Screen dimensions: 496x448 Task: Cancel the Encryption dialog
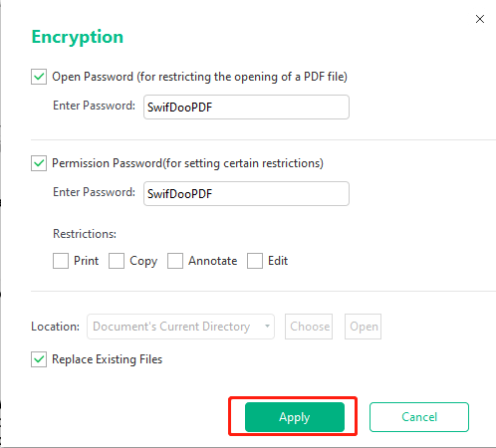[419, 417]
